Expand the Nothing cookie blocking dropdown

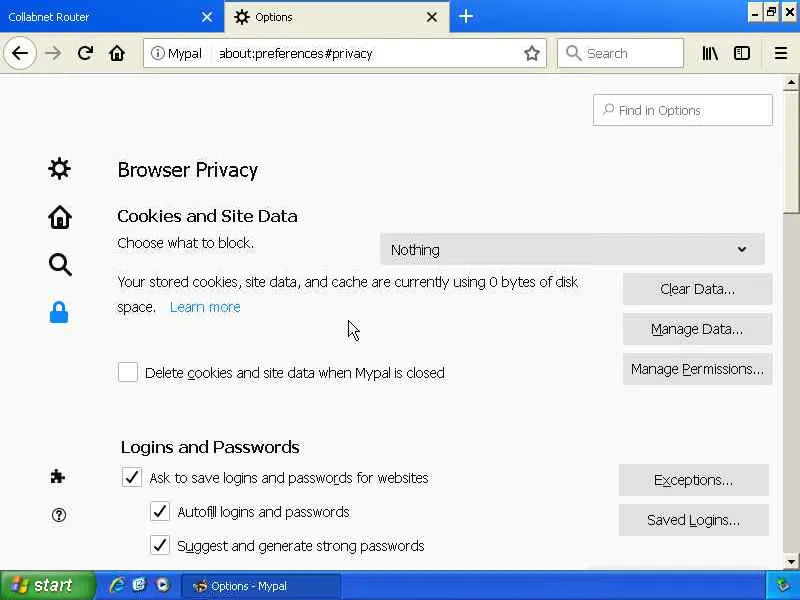click(572, 250)
